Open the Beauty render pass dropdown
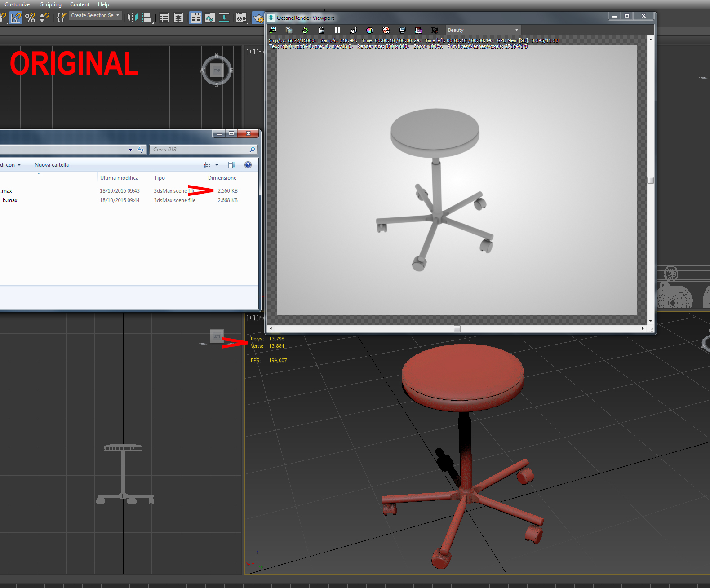The width and height of the screenshot is (710, 588). 483,30
